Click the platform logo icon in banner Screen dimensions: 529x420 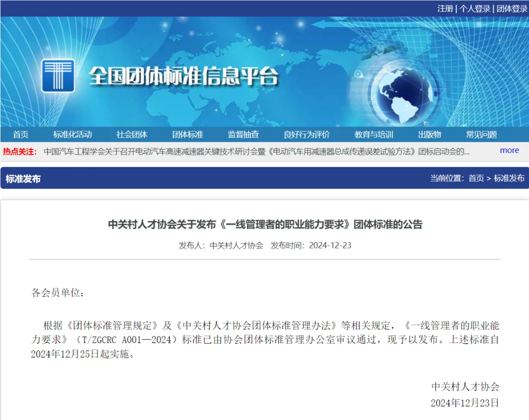58,75
